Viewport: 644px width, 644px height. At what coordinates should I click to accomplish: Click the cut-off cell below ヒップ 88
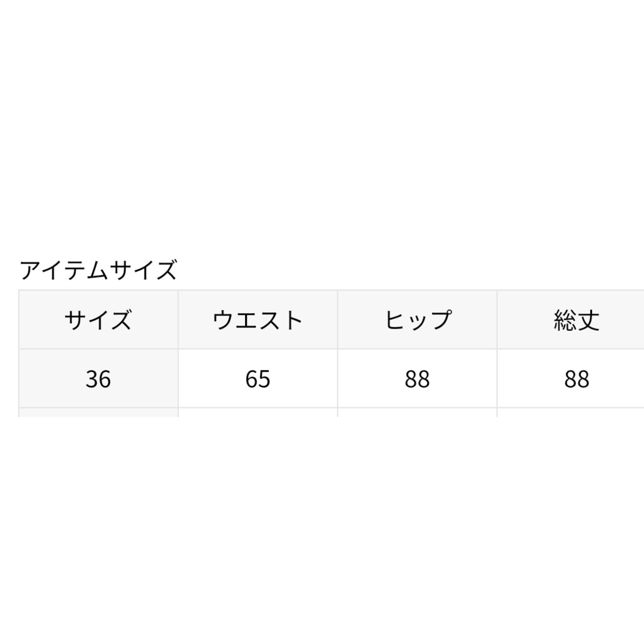(x=417, y=413)
